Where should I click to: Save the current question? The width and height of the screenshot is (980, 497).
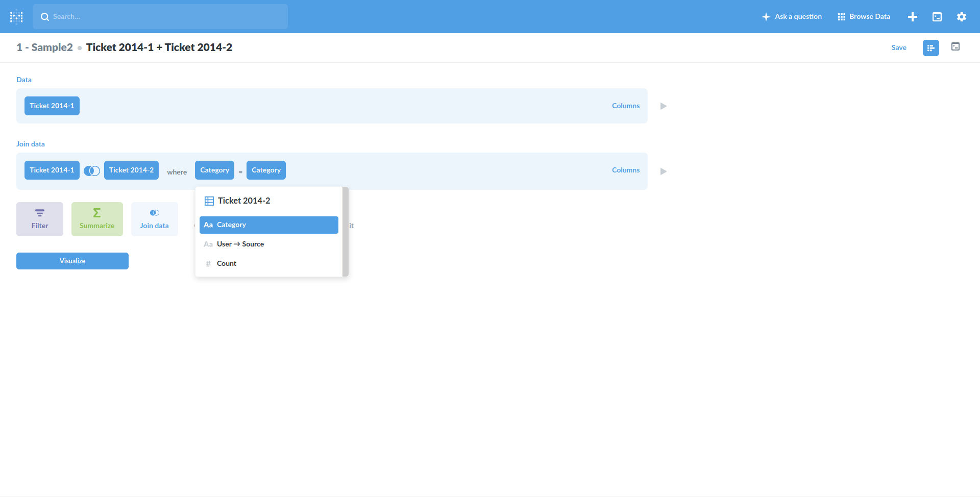[x=899, y=47]
